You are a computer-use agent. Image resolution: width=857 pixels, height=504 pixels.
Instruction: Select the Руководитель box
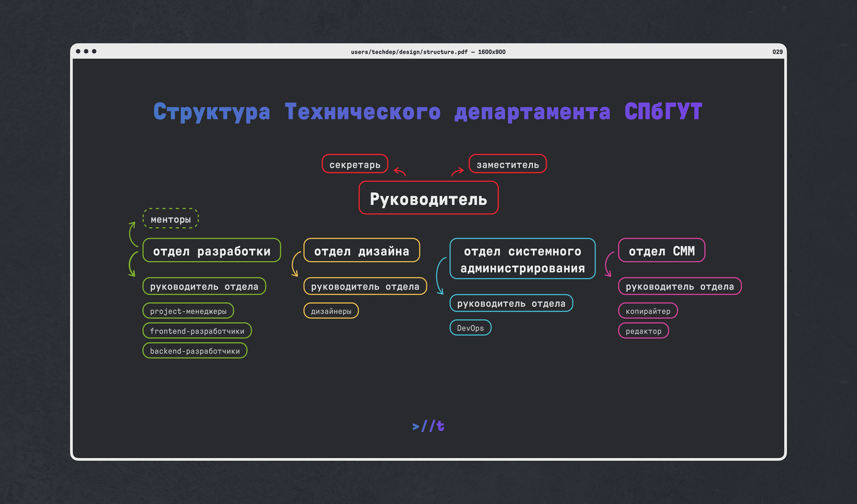point(428,198)
